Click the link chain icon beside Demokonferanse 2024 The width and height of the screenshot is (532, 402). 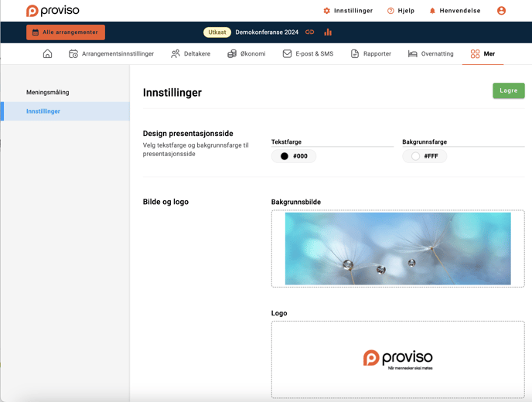(310, 32)
